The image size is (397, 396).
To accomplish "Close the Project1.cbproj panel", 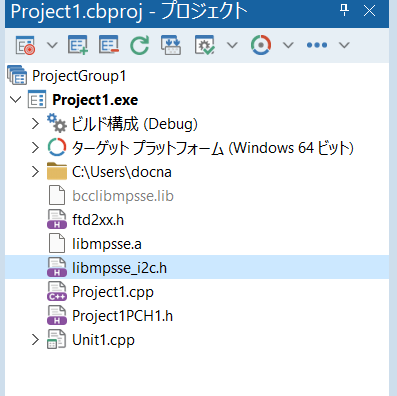I will tap(369, 11).
